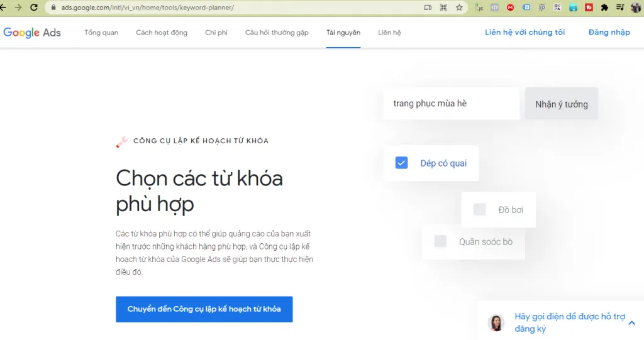
Task: Click the browser address bar URL
Action: coord(148,8)
